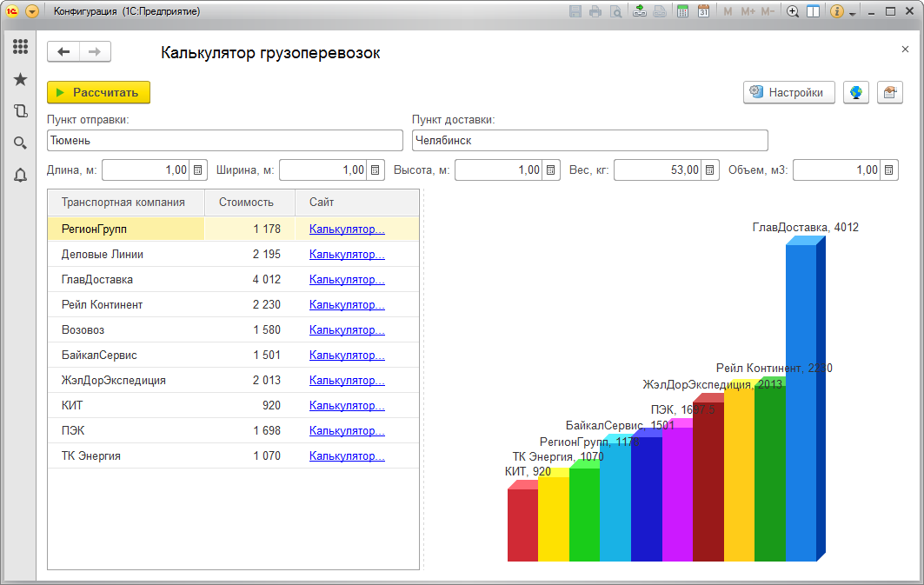Click the Вес, кг input with 53,00

click(x=658, y=170)
